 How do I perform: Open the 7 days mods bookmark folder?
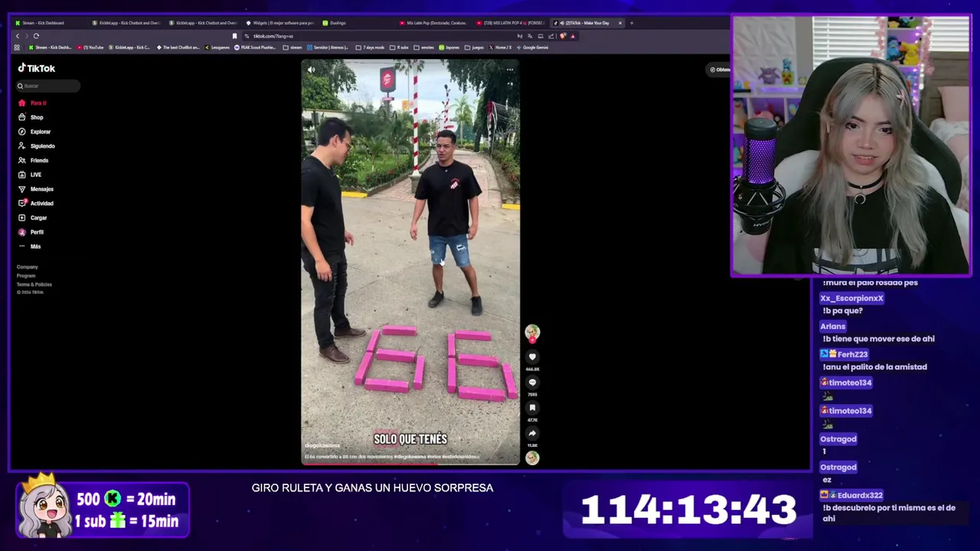coord(371,47)
